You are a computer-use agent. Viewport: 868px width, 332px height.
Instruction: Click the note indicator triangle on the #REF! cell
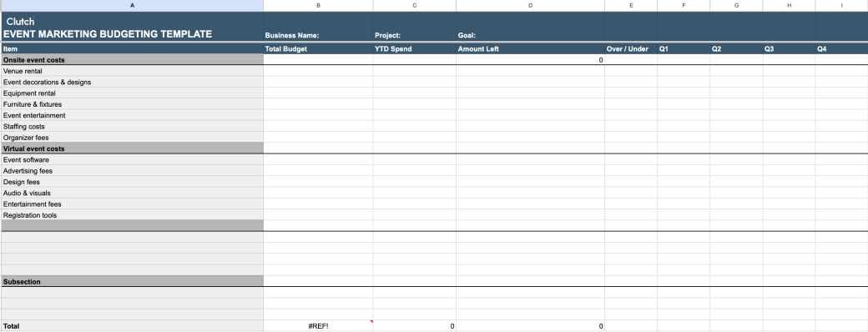tap(371, 321)
